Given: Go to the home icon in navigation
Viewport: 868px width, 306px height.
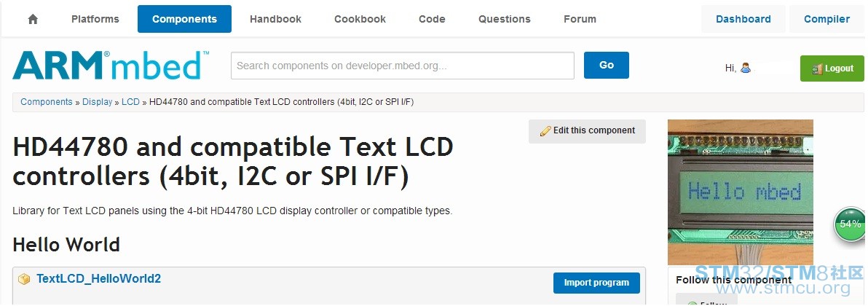Looking at the screenshot, I should point(33,19).
